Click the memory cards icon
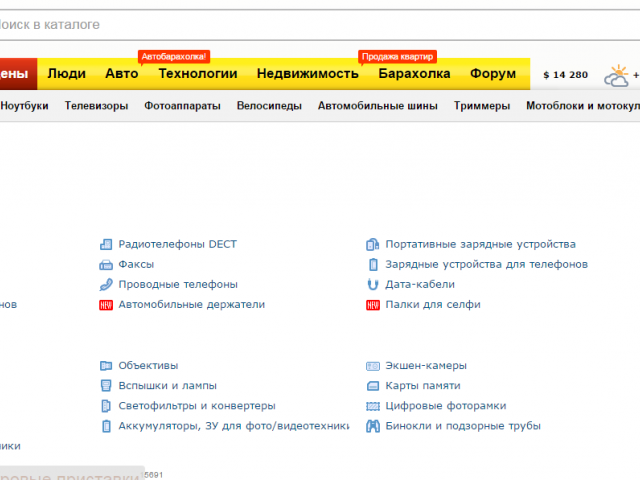The image size is (640, 480). click(x=373, y=386)
